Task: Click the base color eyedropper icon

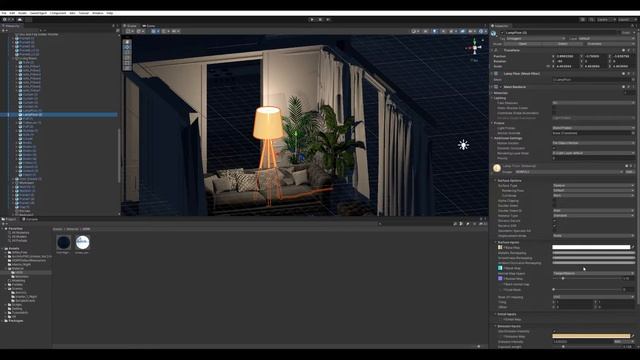Action: [633, 247]
